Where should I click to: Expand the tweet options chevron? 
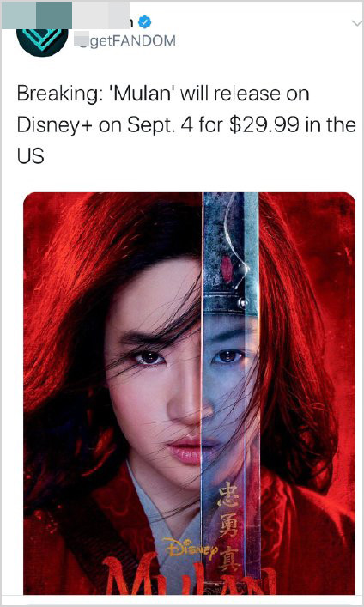[x=356, y=24]
